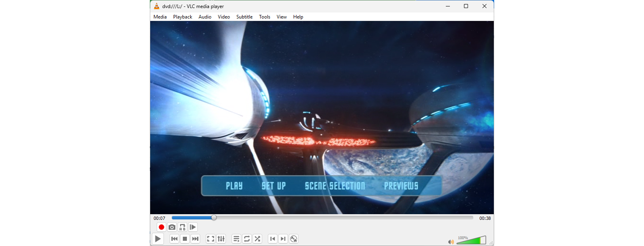Toggle the total time 00:38 display

click(x=485, y=218)
